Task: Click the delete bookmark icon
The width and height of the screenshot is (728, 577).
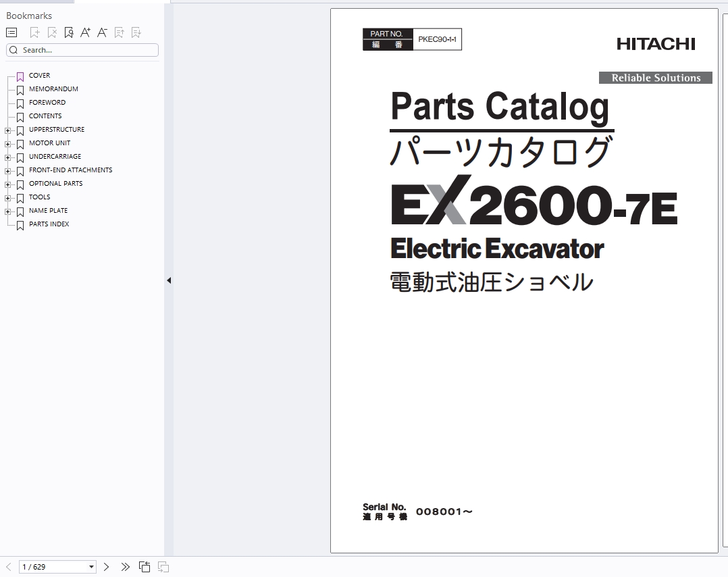Action: tap(52, 32)
